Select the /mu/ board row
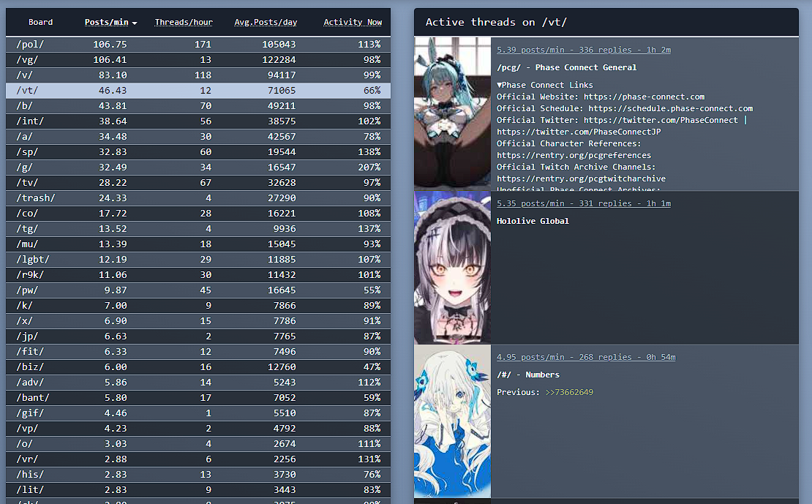Viewport: 812px width, 504px height. coord(198,244)
